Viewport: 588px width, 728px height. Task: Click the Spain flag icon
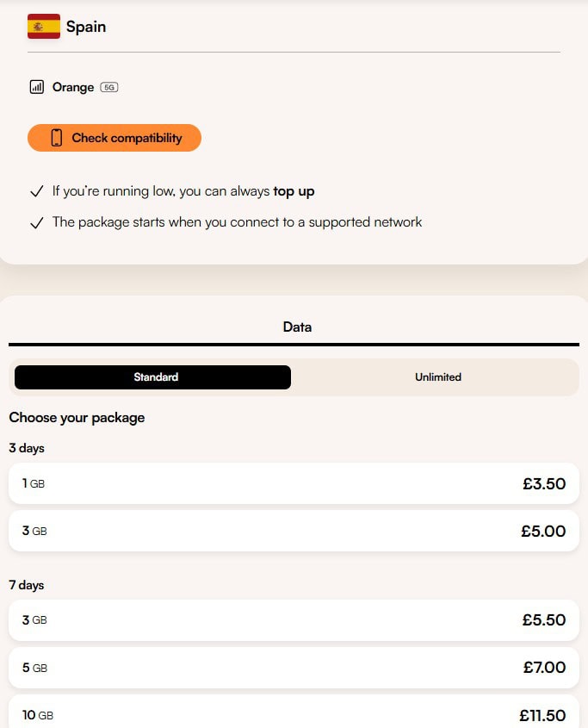[x=43, y=26]
